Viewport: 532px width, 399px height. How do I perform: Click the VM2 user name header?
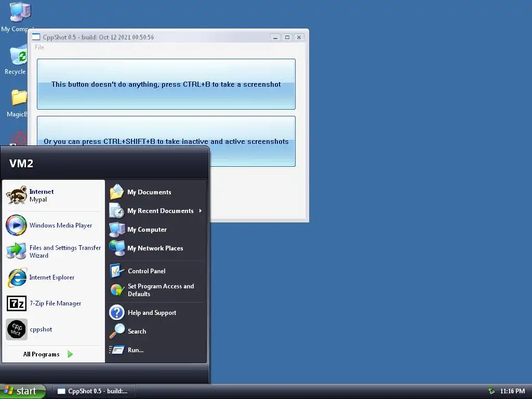[x=21, y=164]
